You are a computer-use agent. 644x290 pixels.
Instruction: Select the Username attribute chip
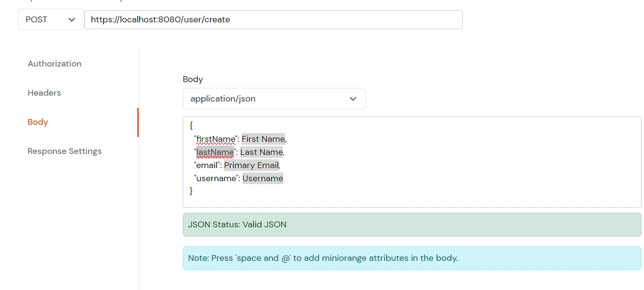(x=263, y=178)
